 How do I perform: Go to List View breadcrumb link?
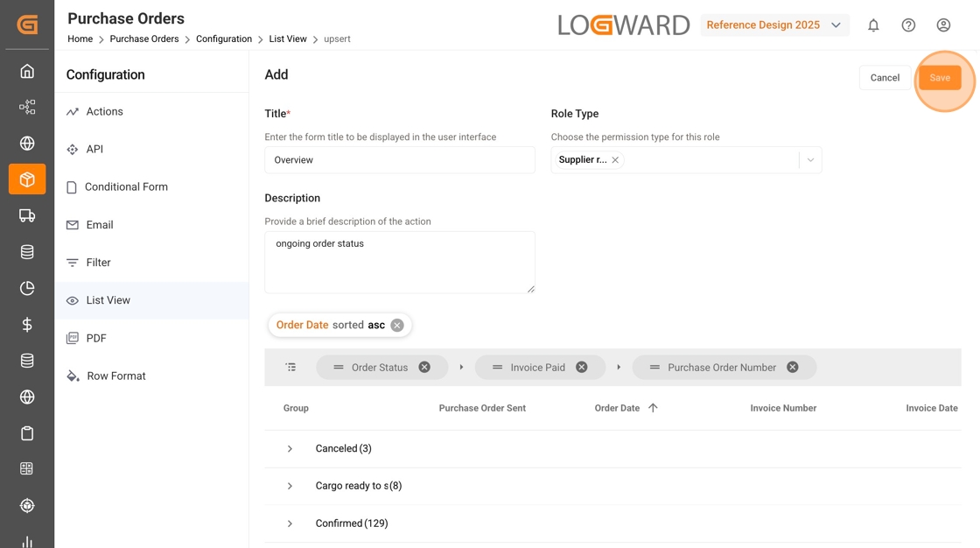click(x=288, y=39)
